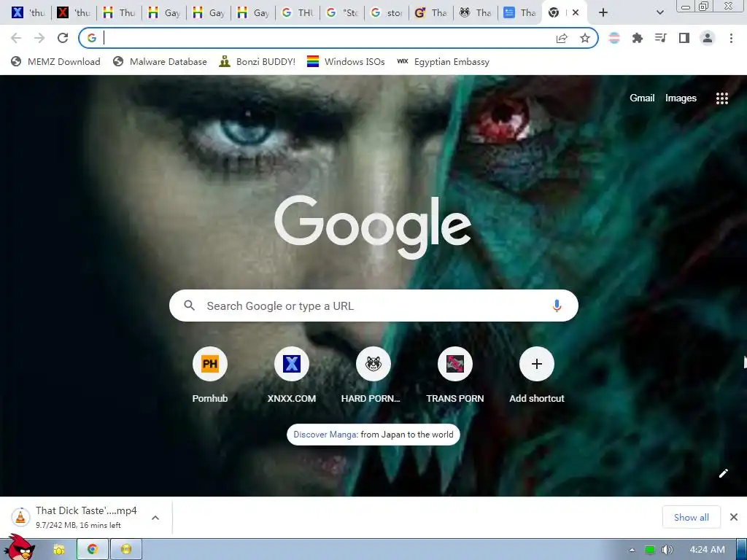
Task: Focus the Search Google or type a URL box
Action: pos(373,306)
